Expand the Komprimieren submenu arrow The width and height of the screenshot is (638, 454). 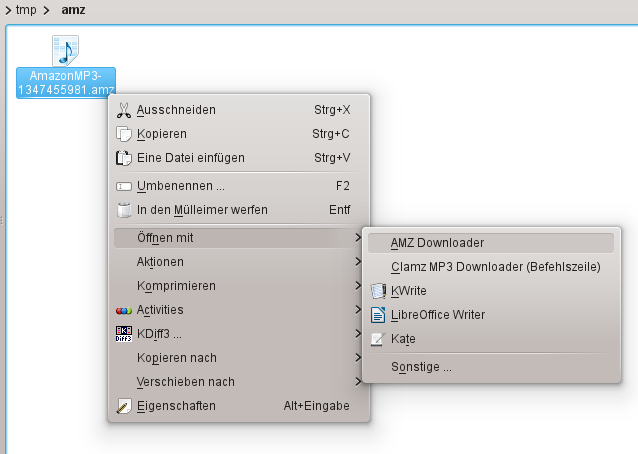coord(358,286)
